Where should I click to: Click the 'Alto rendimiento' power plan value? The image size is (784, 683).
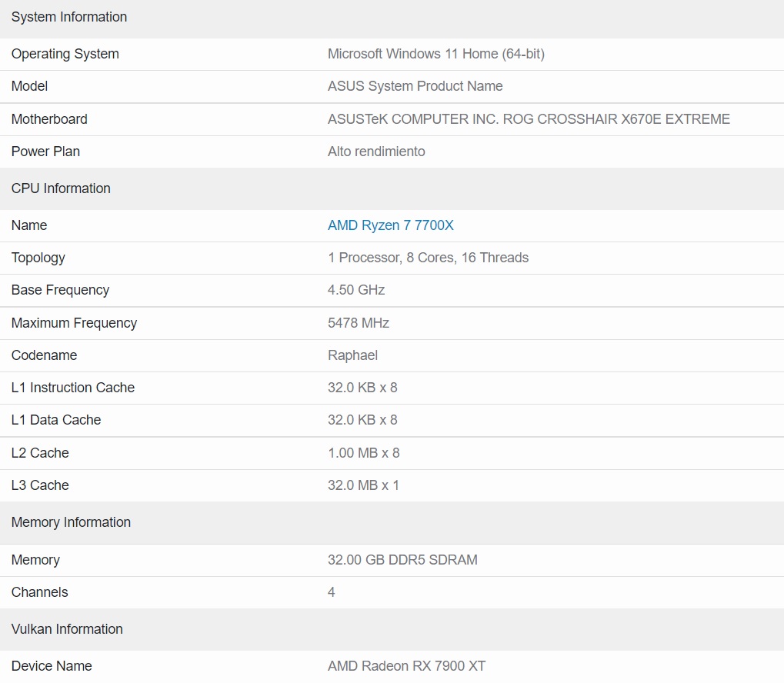[376, 152]
